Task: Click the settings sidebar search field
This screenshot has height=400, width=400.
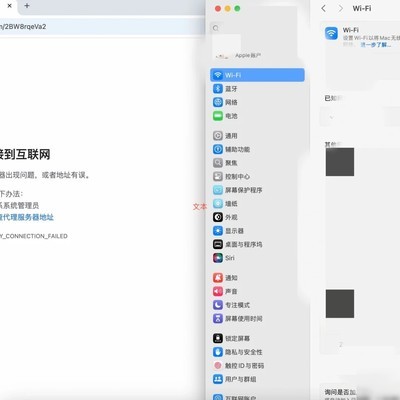Action: (x=257, y=28)
